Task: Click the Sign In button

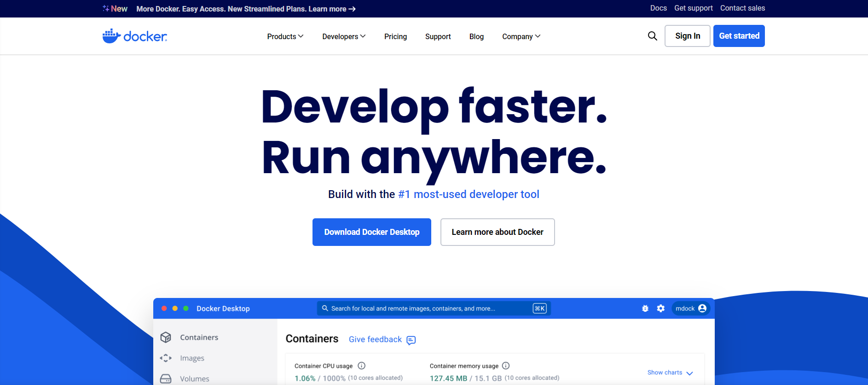Action: 688,36
